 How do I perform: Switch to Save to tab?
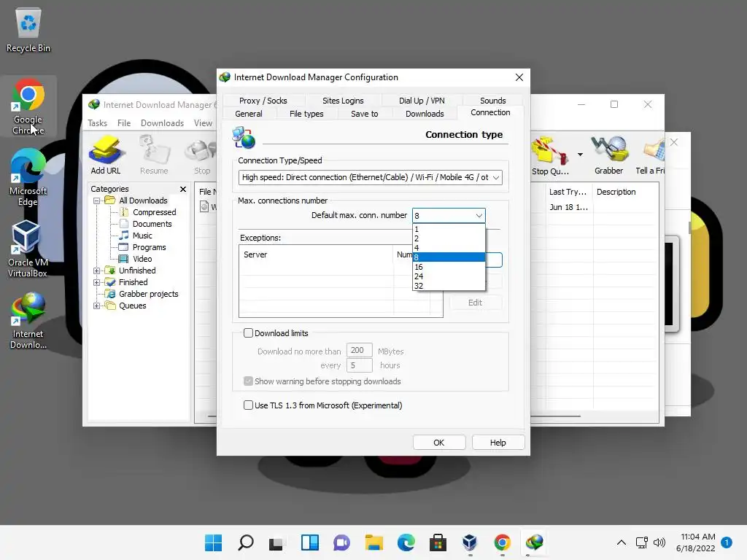365,114
